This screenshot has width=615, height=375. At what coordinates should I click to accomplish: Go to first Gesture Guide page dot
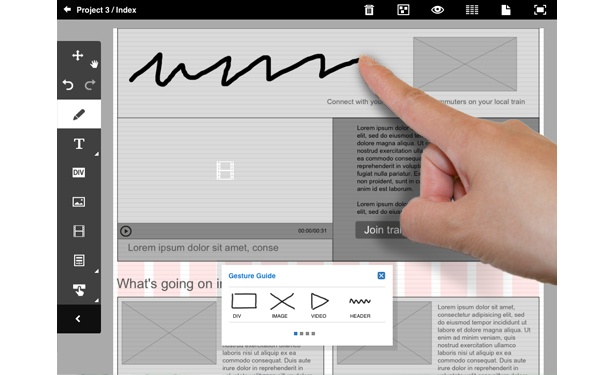[295, 333]
